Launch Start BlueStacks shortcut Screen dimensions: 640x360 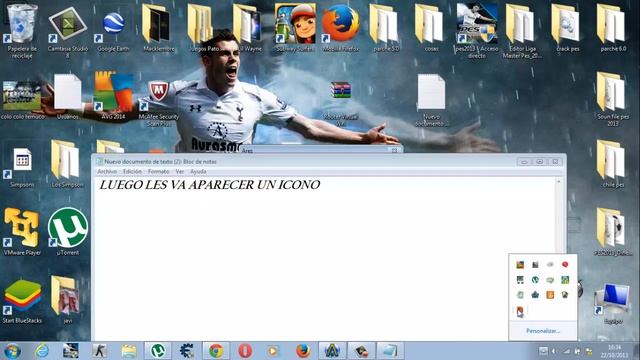[22, 301]
